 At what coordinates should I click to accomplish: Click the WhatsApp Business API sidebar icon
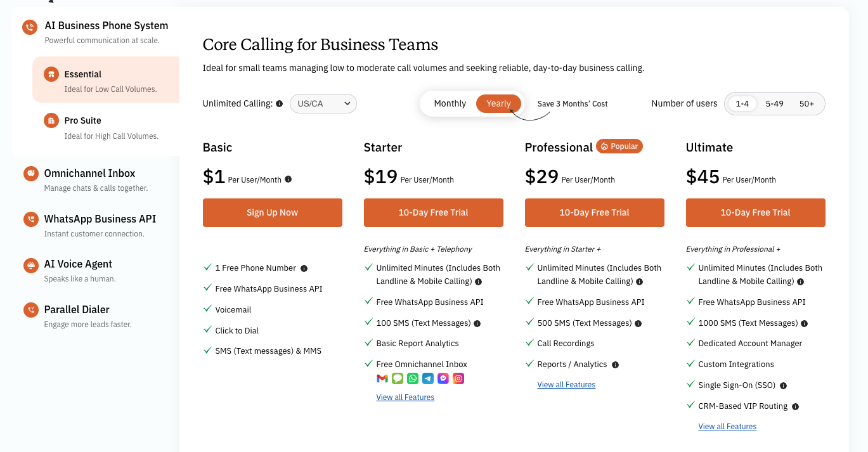(30, 219)
